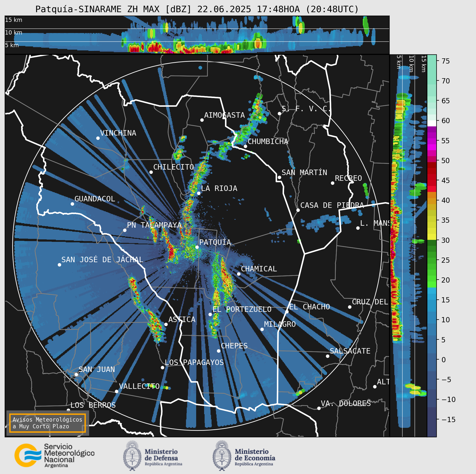Screen dimensions: 476x474
Task: Click the white dot marking Patquía
Action: click(x=197, y=247)
